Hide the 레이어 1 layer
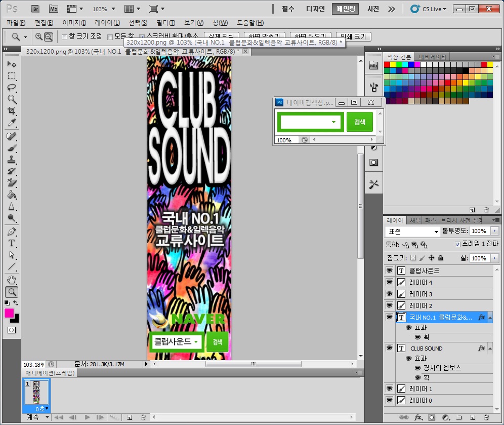Image resolution: width=504 pixels, height=425 pixels. pos(389,389)
